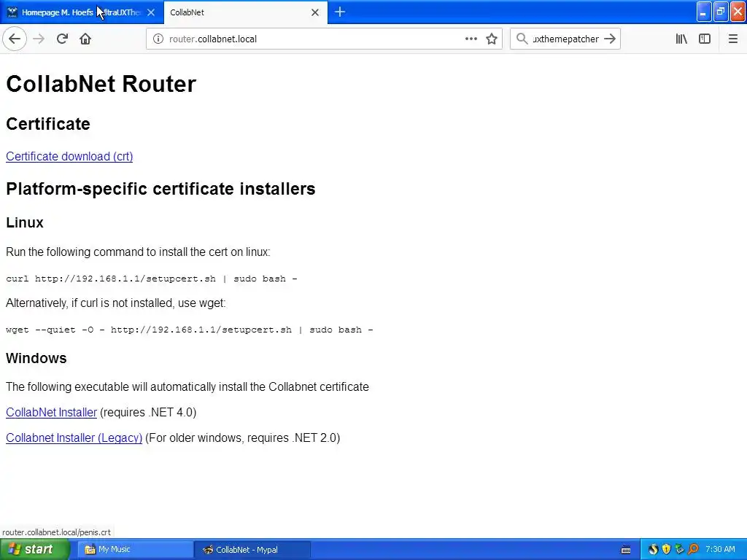This screenshot has height=560, width=747.
Task: Reload the current page
Action: point(62,39)
